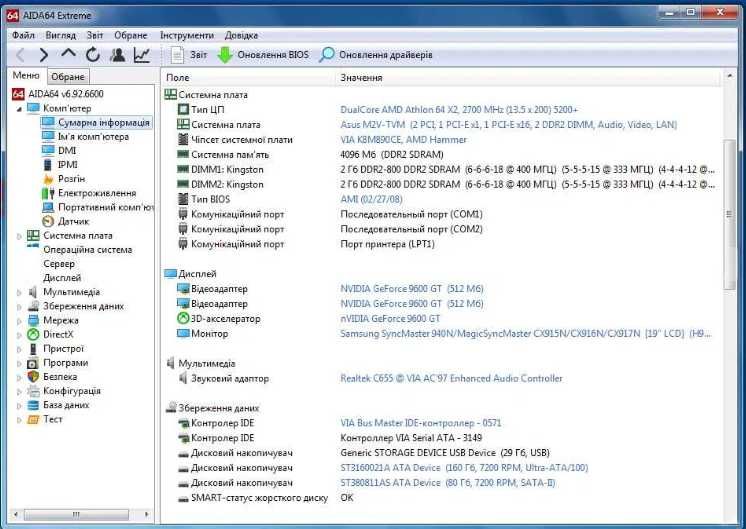Open VIA K8M890CE chipset link
This screenshot has height=529, width=746.
click(x=403, y=139)
